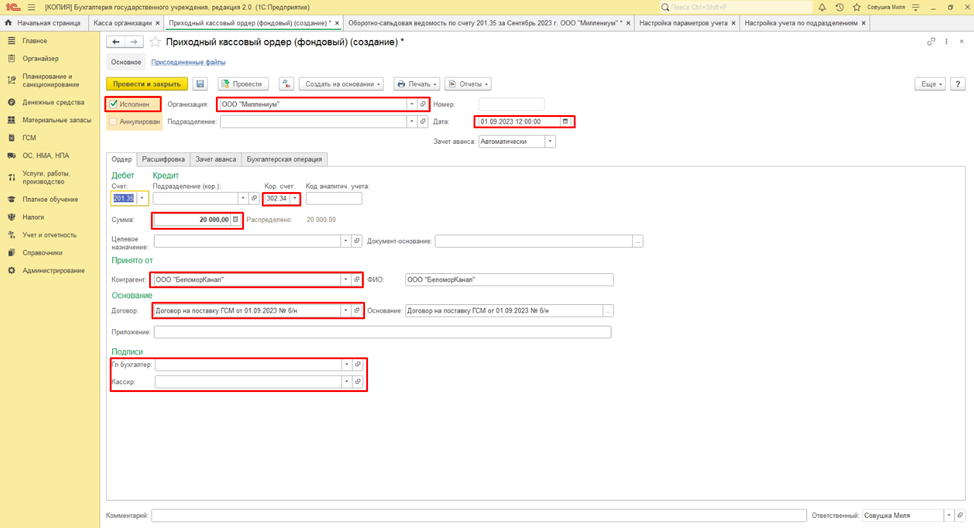Image resolution: width=974 pixels, height=528 pixels.
Task: Click Провести и закрыть button
Action: coord(147,84)
